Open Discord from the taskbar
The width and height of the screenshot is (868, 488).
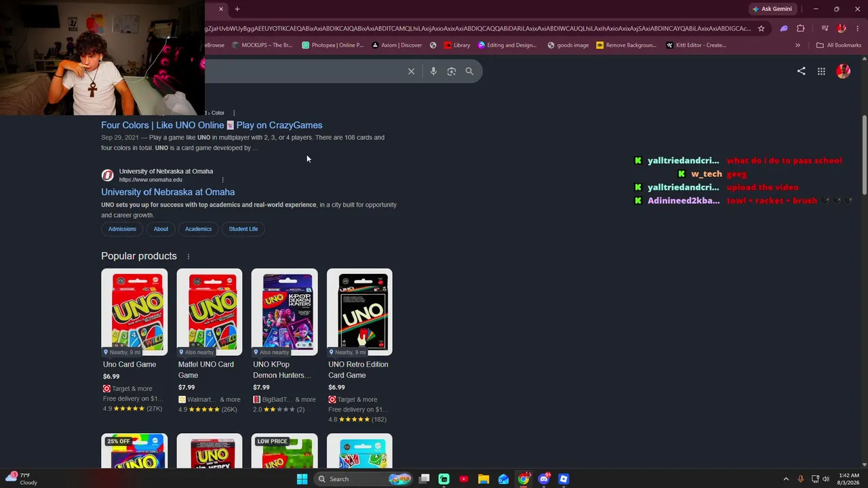pos(544,479)
